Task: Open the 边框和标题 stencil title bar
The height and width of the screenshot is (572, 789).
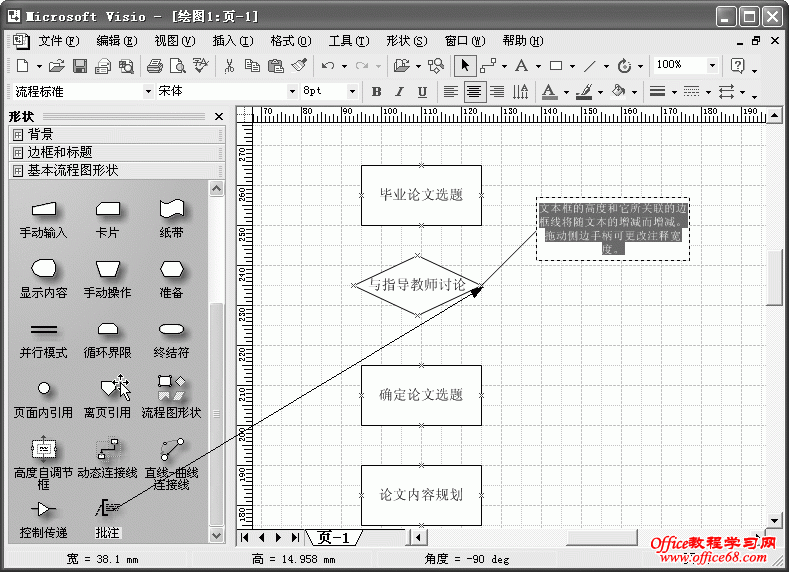Action: (60, 152)
